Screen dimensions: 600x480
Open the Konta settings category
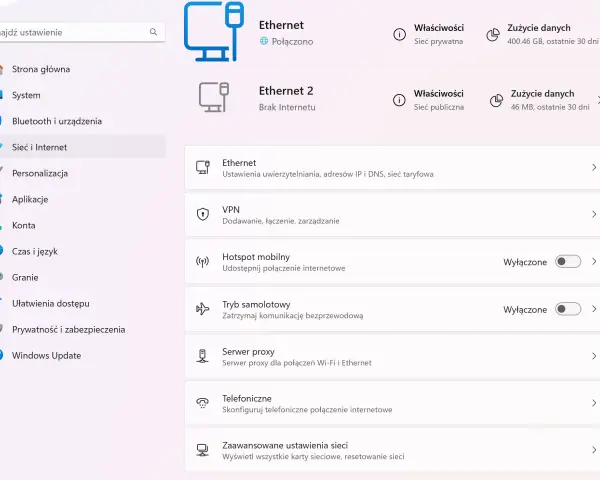82,225
